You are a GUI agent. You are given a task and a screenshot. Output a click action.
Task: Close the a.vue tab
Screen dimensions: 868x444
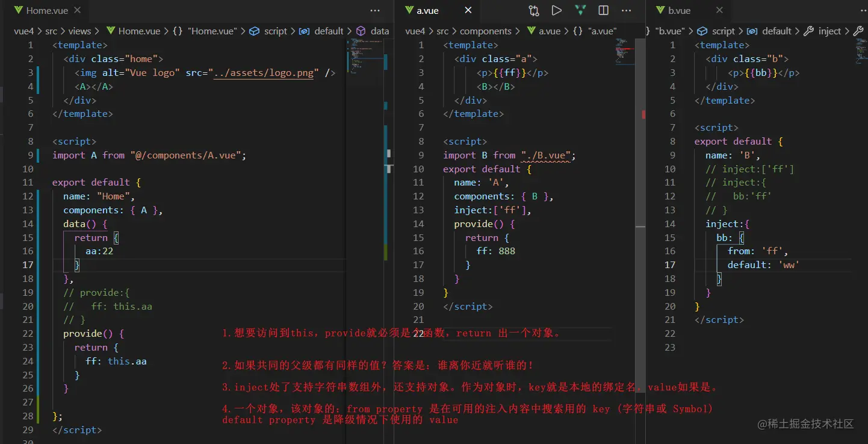point(468,10)
